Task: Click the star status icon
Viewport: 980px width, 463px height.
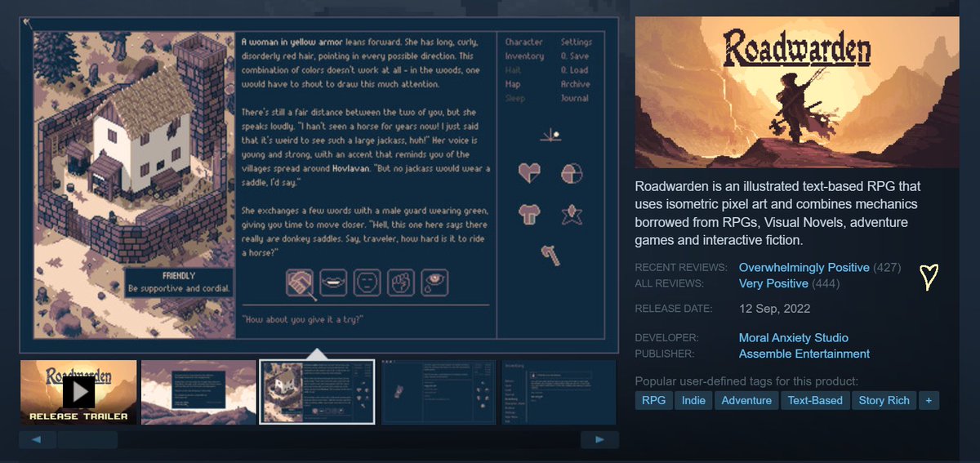Action: [x=571, y=215]
